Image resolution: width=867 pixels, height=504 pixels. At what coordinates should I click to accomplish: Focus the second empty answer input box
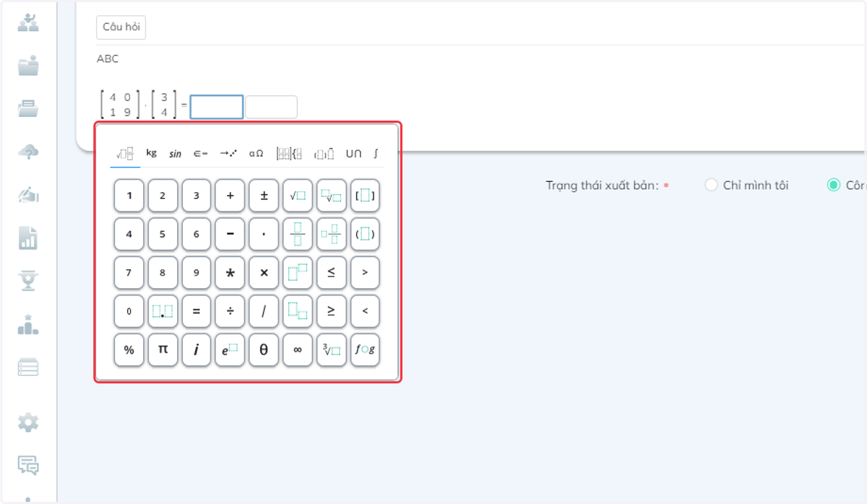(271, 107)
